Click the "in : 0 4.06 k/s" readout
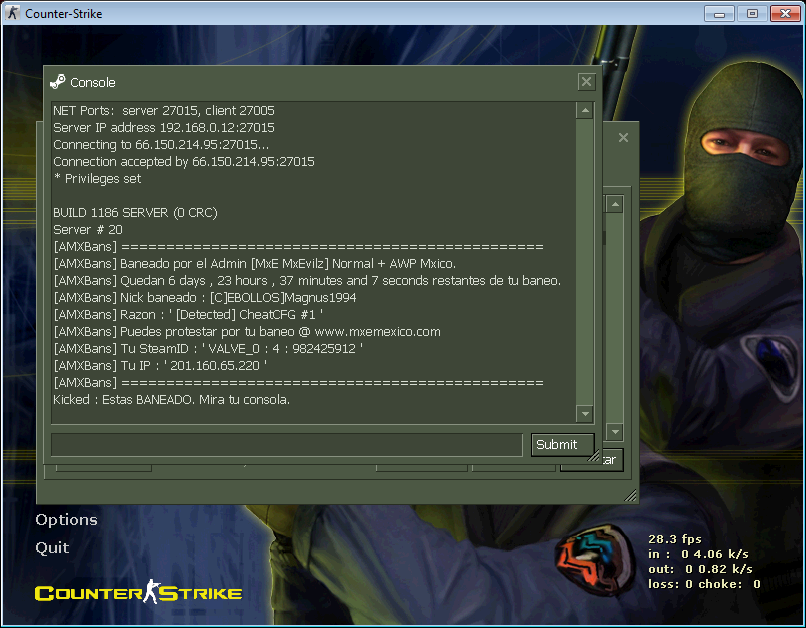This screenshot has width=806, height=628. pos(698,554)
